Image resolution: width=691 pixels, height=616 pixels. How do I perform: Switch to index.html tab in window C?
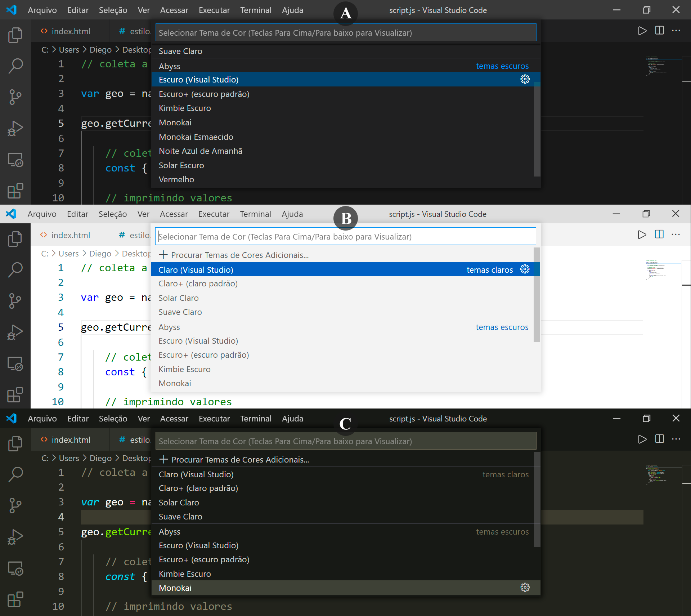(x=70, y=440)
